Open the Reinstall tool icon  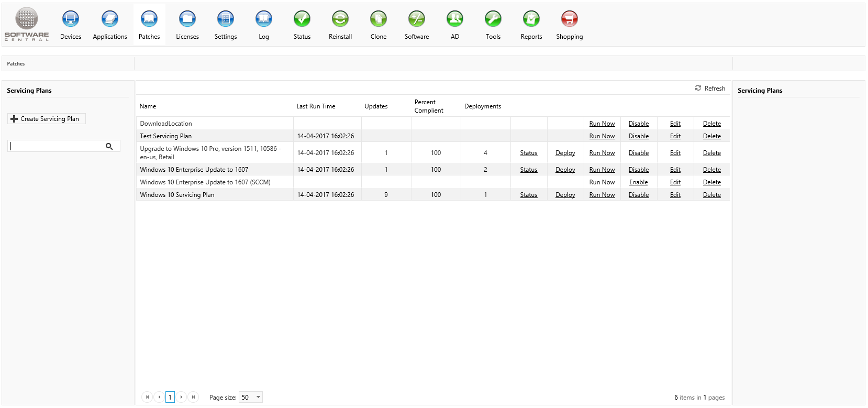click(x=340, y=19)
